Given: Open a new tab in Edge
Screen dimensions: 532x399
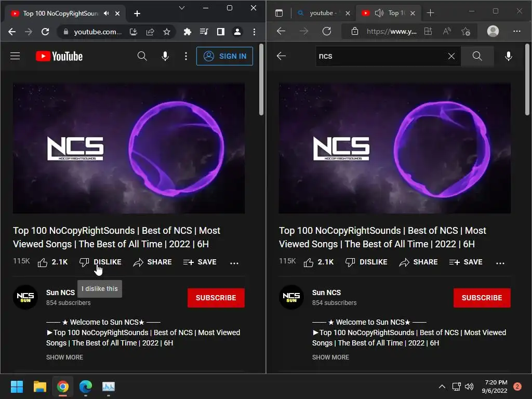Looking at the screenshot, I should (x=430, y=13).
